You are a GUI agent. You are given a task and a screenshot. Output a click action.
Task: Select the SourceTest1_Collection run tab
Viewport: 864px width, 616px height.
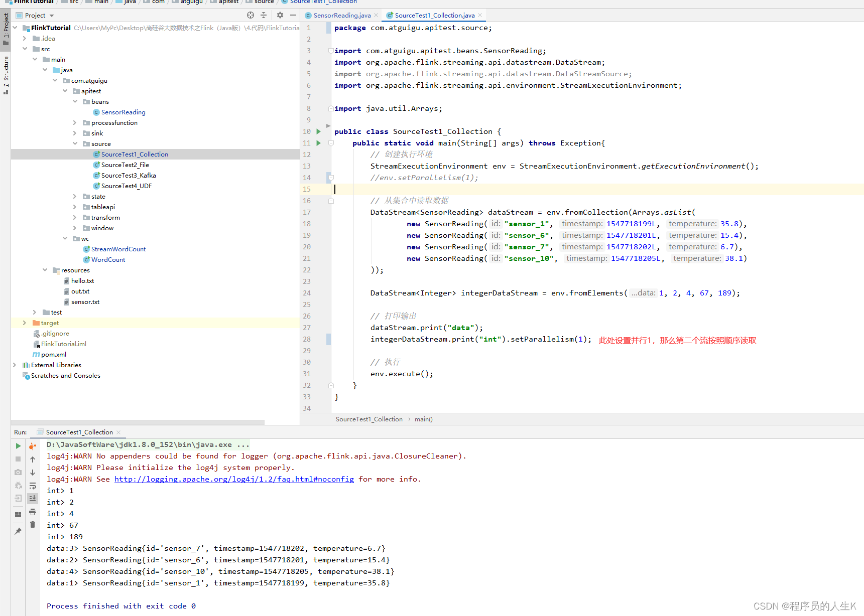pos(79,432)
